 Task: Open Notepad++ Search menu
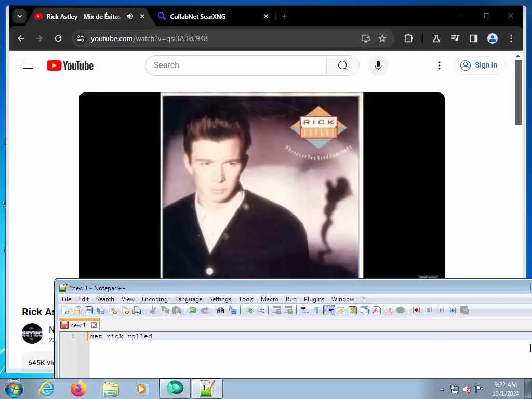click(105, 299)
